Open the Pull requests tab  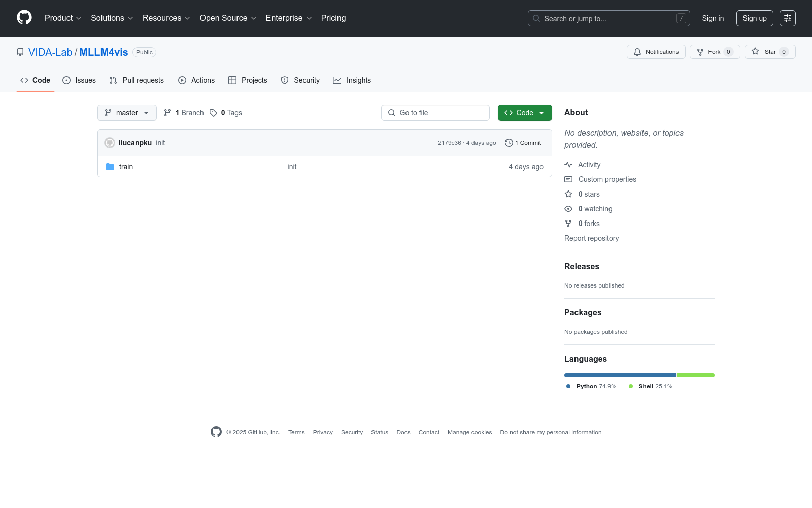(x=137, y=80)
